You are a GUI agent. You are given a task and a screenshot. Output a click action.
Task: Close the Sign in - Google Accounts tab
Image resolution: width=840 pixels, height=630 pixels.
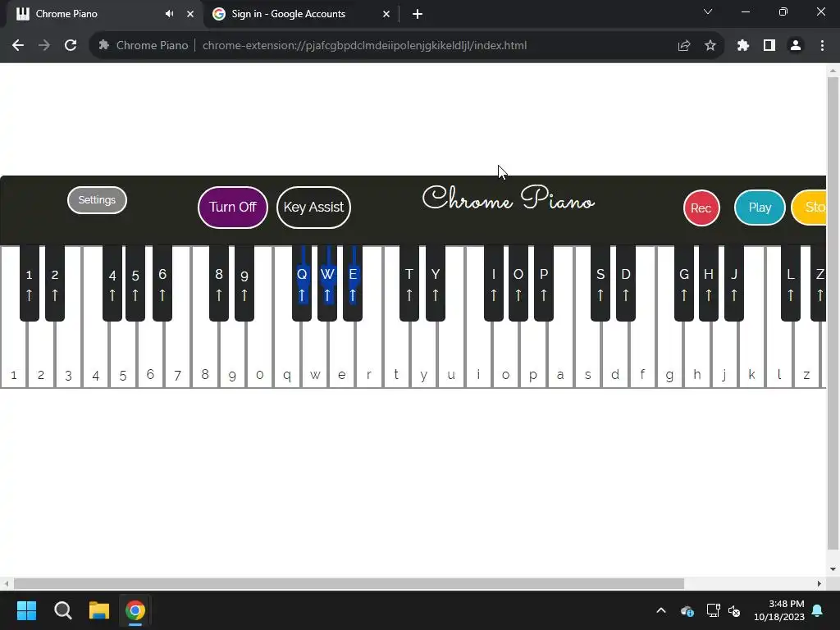tap(386, 14)
